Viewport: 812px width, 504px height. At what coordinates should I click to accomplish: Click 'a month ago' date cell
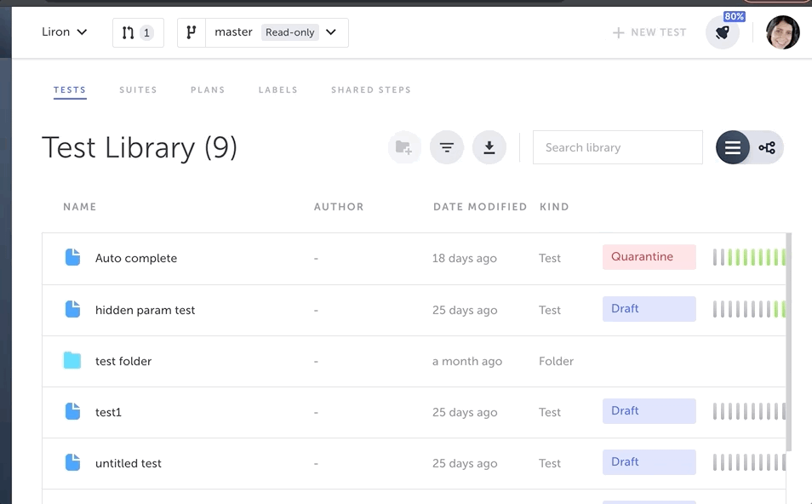467,361
